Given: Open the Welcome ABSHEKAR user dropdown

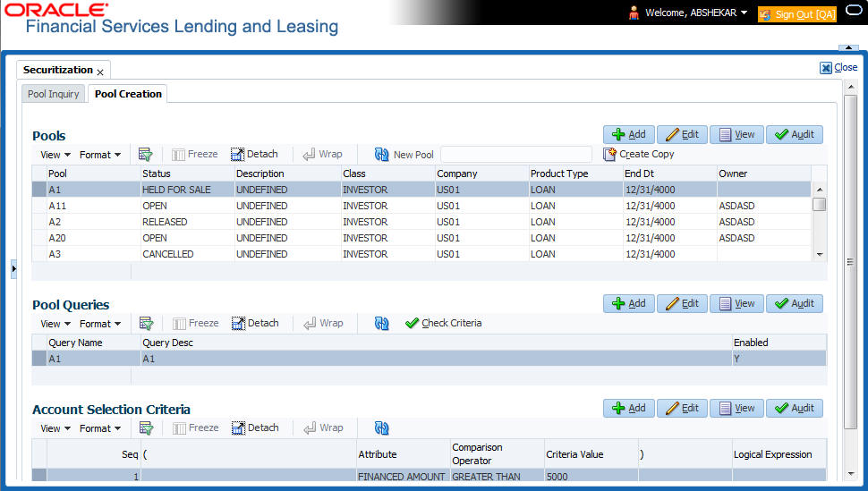Looking at the screenshot, I should (x=696, y=13).
